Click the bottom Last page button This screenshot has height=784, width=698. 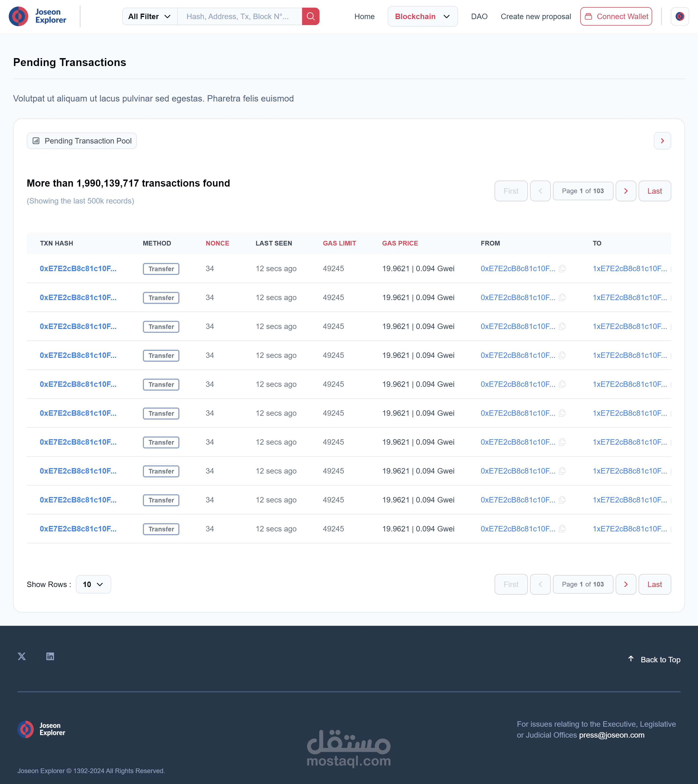pyautogui.click(x=654, y=584)
